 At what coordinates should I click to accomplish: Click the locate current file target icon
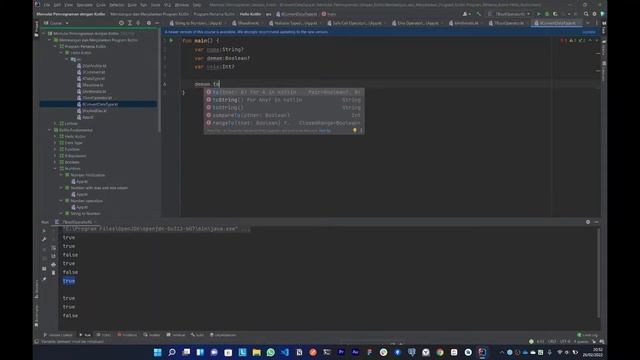pos(121,23)
